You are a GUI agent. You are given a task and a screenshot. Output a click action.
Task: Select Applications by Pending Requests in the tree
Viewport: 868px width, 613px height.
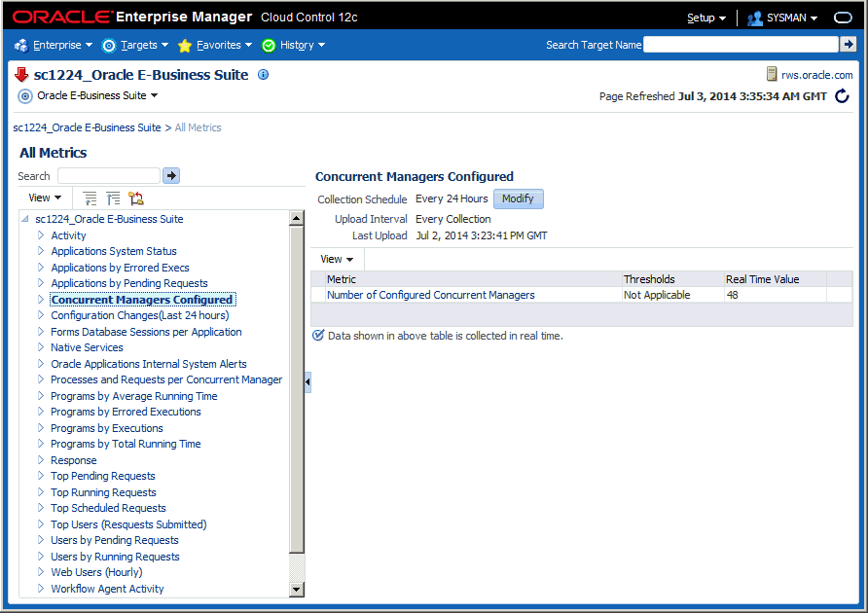click(x=129, y=283)
